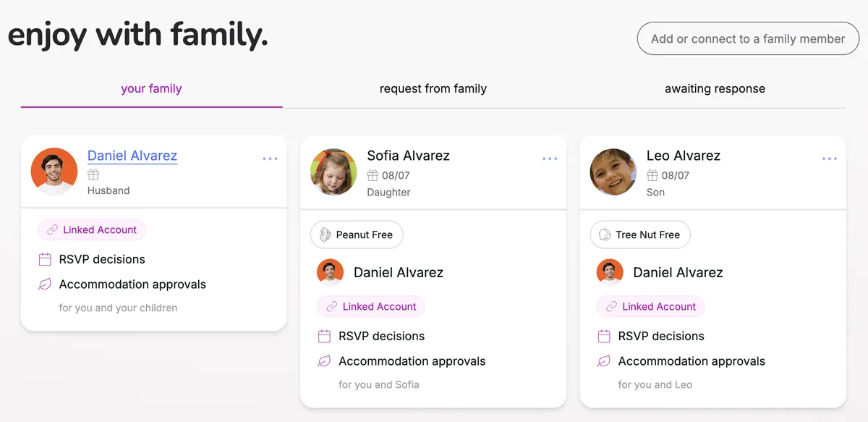Click the leaf icon in Daniel's card
Image resolution: width=868 pixels, height=422 pixels.
(x=45, y=284)
